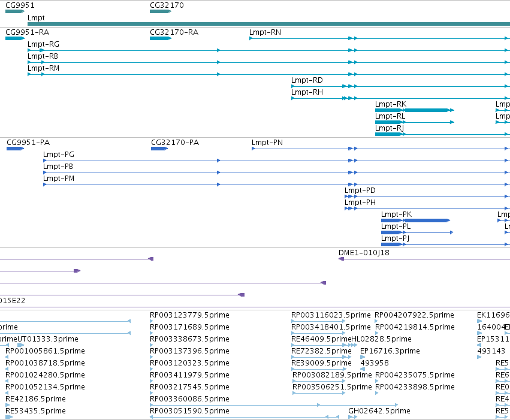
Task: Click the Lmpt-PL protein label
Action: click(396, 226)
